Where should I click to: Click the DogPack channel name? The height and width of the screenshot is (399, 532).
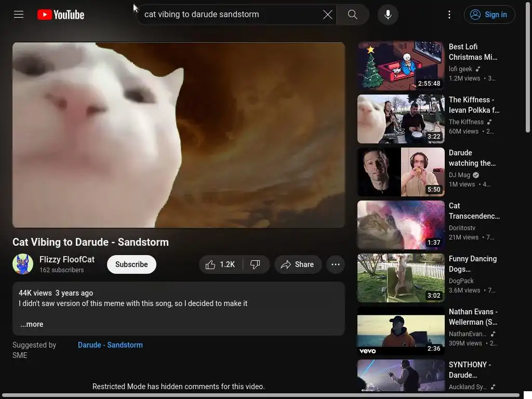(x=461, y=281)
